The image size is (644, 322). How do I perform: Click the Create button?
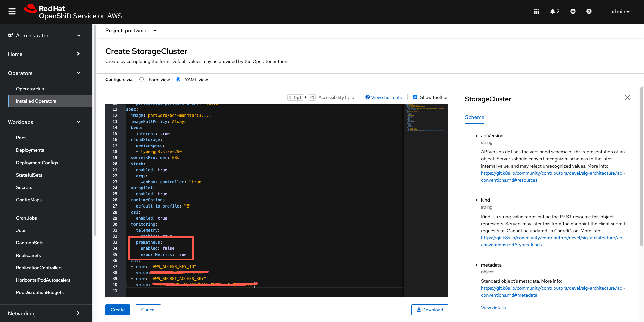tap(117, 310)
